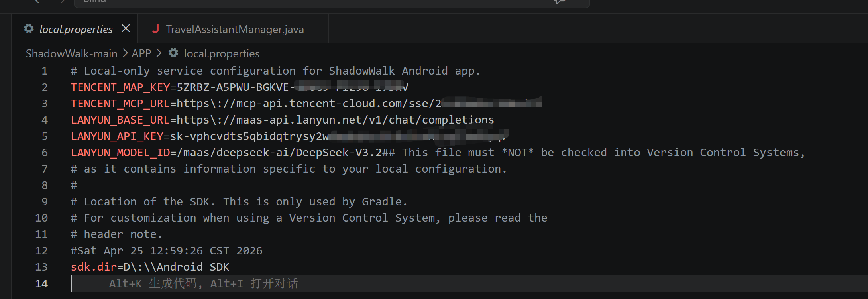The height and width of the screenshot is (299, 868).
Task: Open local.properties breadcrumb file entry
Action: point(222,53)
